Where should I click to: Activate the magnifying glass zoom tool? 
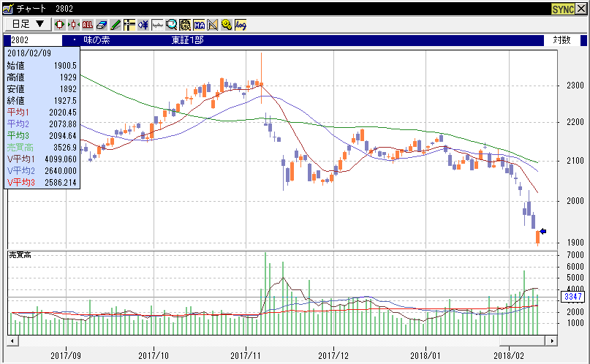tap(171, 24)
